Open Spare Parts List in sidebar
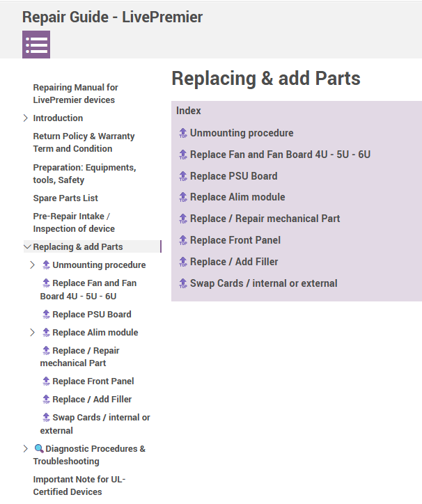Viewport: 422px width, 504px height. [65, 198]
